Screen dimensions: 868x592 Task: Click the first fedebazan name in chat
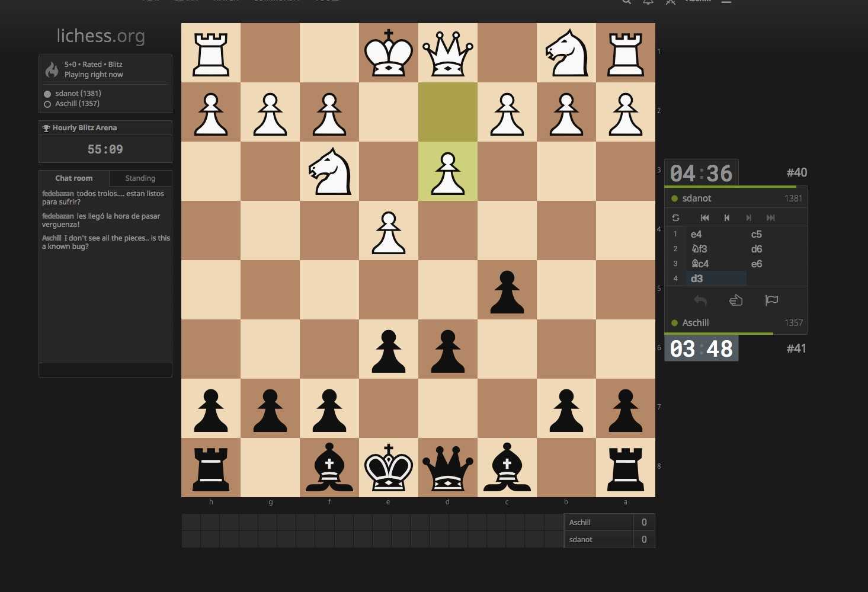(x=58, y=194)
